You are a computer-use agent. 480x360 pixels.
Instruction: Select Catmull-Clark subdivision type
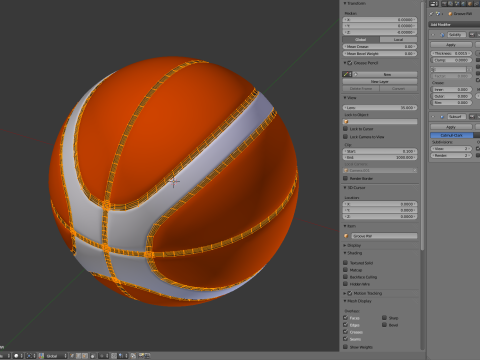pos(452,135)
